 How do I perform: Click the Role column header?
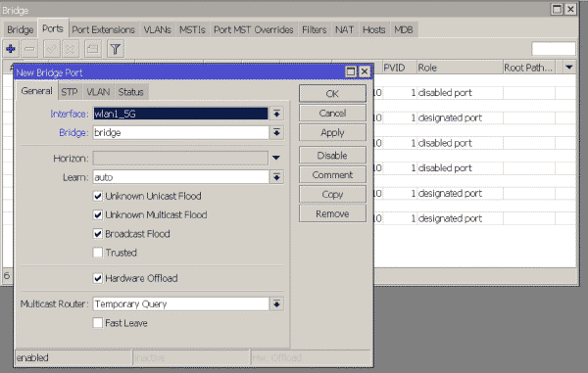point(460,68)
